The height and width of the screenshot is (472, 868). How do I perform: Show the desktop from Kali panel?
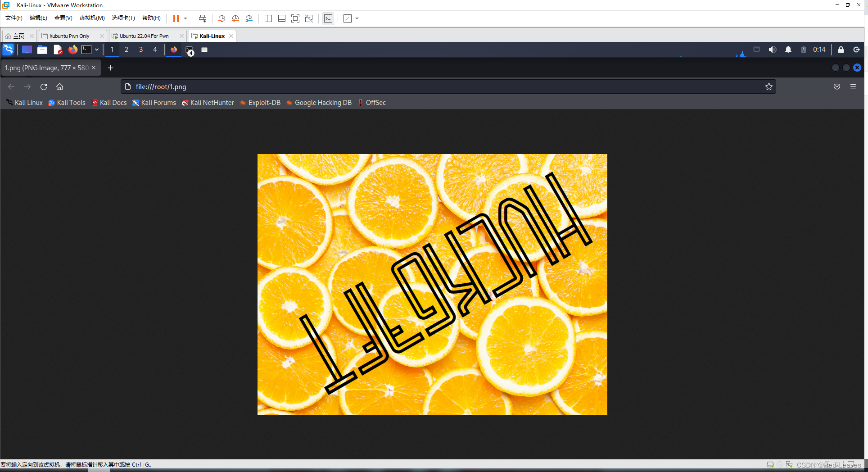coord(27,50)
